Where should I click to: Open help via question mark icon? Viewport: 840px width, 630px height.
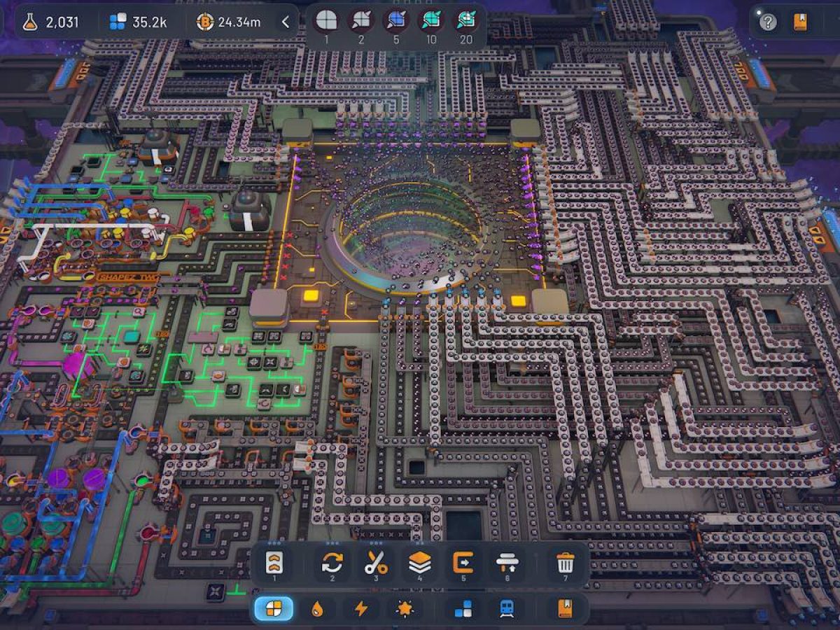(x=768, y=22)
